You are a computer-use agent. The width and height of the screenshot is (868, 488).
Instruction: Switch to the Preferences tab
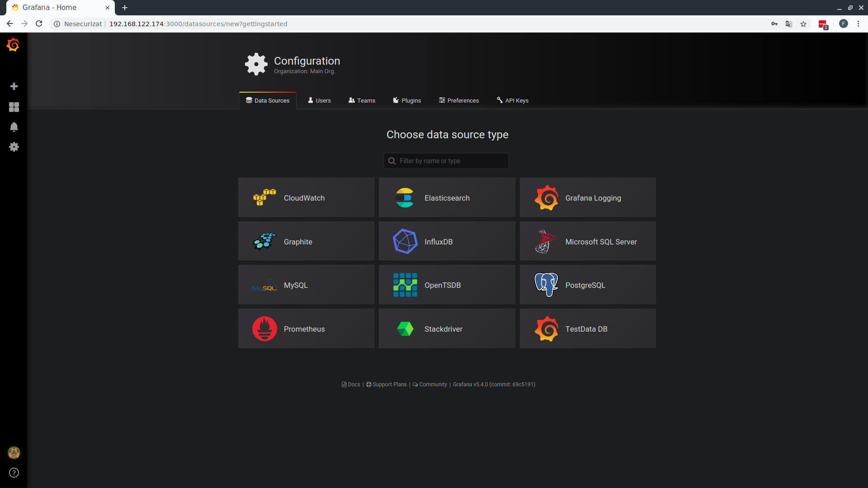coord(459,100)
